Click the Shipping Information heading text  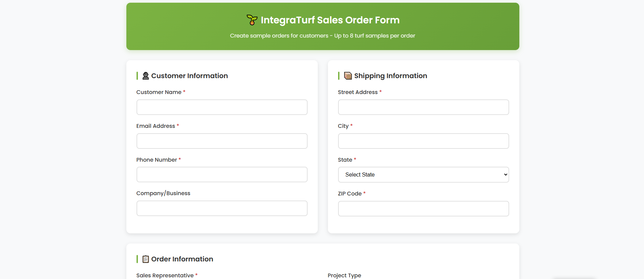coord(390,76)
